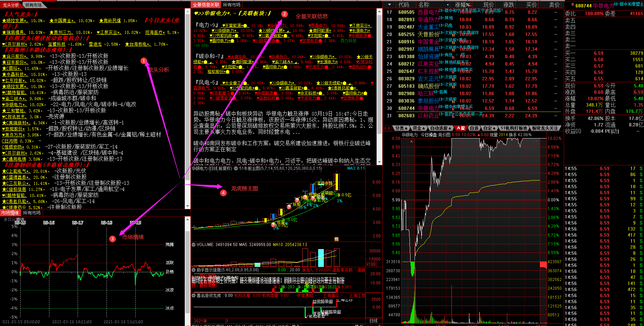This screenshot has width=644, height=326.
Task: Sort stock list by 代码 column
Action: pos(404,5)
